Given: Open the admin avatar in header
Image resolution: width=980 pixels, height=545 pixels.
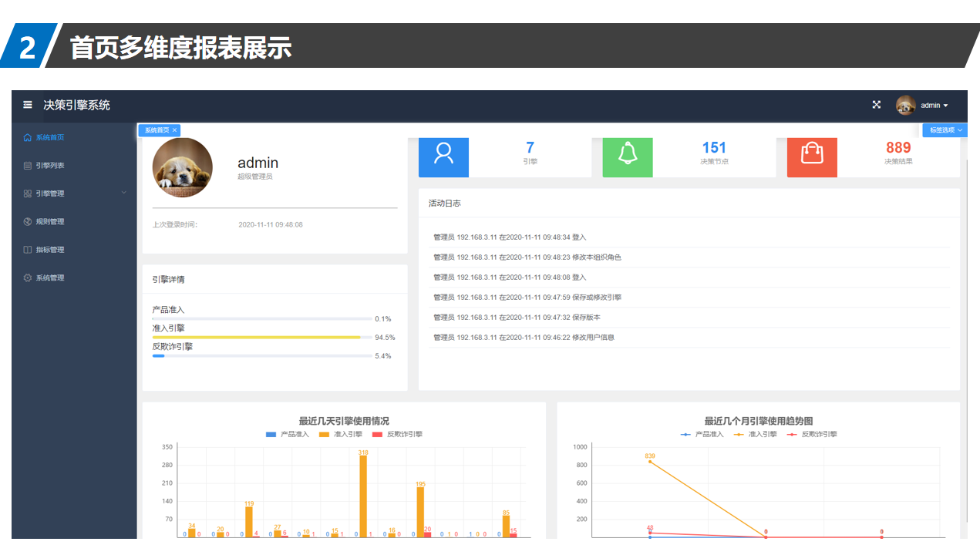Looking at the screenshot, I should (x=905, y=105).
